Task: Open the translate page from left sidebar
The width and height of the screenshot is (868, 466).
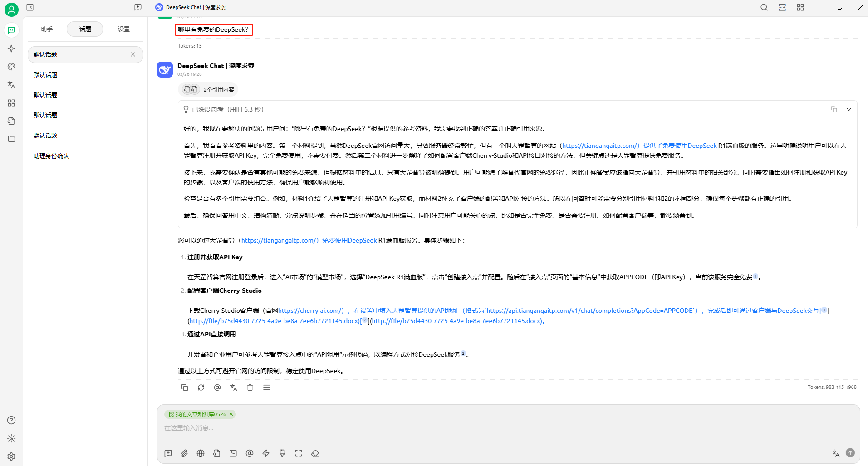Action: (11, 85)
